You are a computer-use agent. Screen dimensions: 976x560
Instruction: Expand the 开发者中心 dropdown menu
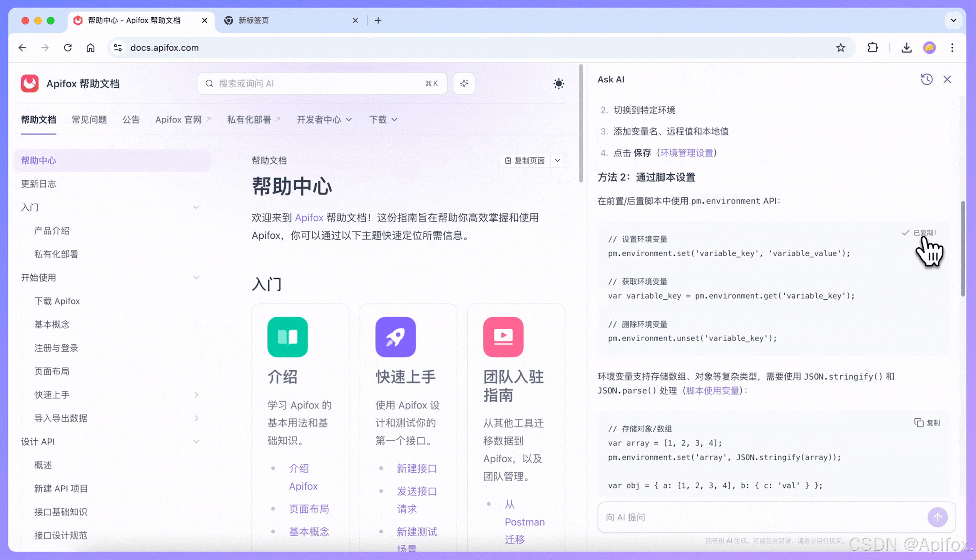324,120
